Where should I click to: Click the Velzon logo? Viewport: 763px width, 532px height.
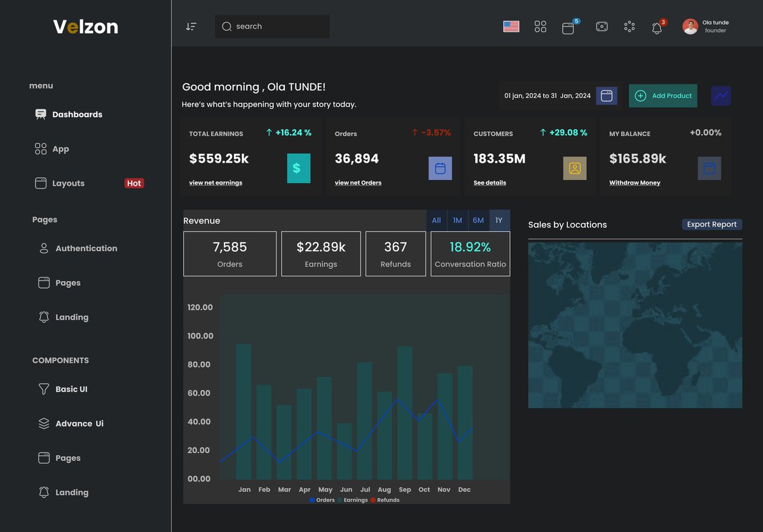click(x=85, y=27)
